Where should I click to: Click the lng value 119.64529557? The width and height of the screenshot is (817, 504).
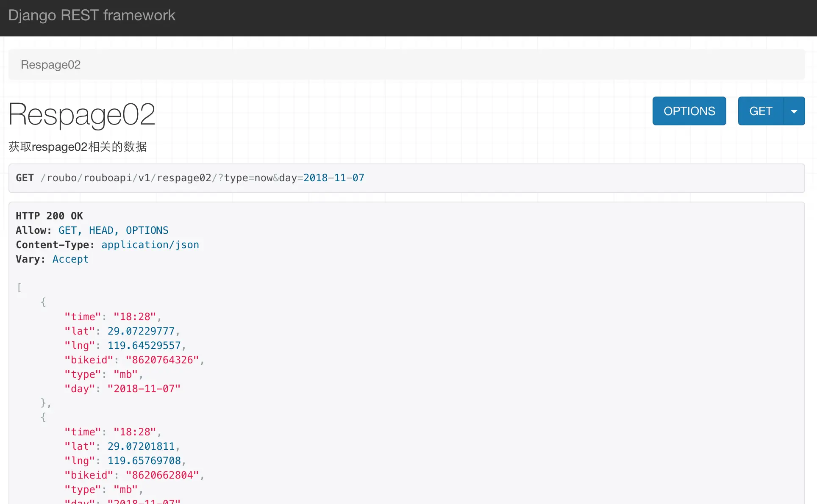click(x=144, y=346)
